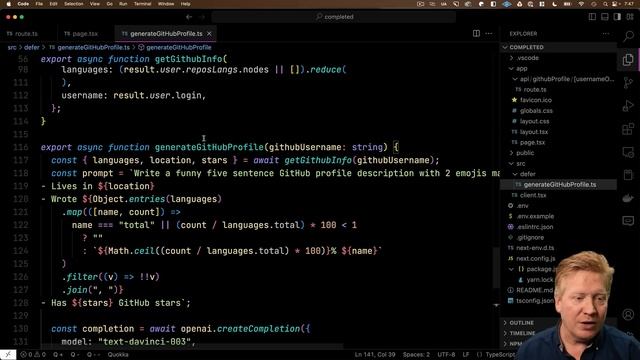Select the generateGitHubProfile.ts tab
Viewport: 640px width, 360px height.
(166, 34)
